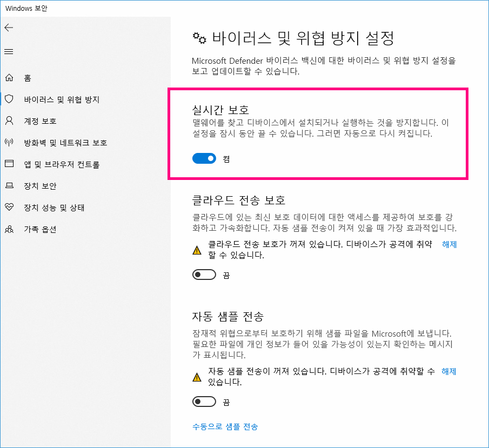Click 해제 link for sample submission warning
This screenshot has width=489, height=448.
click(449, 371)
